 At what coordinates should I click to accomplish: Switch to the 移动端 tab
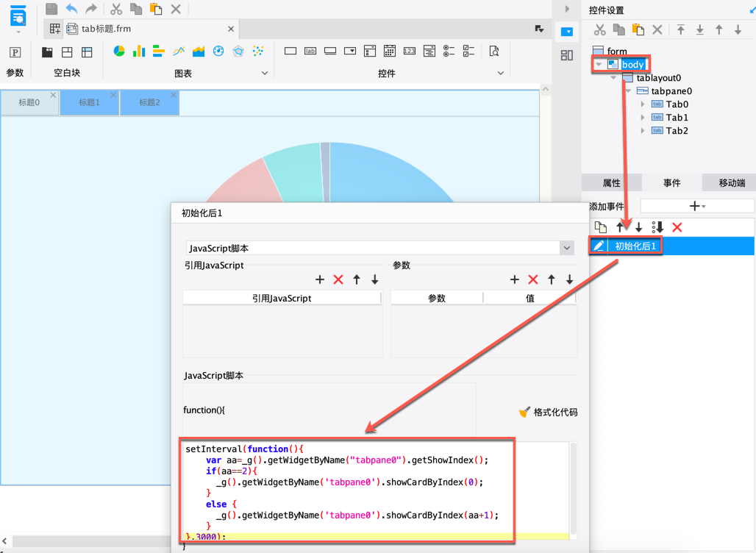[x=731, y=182]
